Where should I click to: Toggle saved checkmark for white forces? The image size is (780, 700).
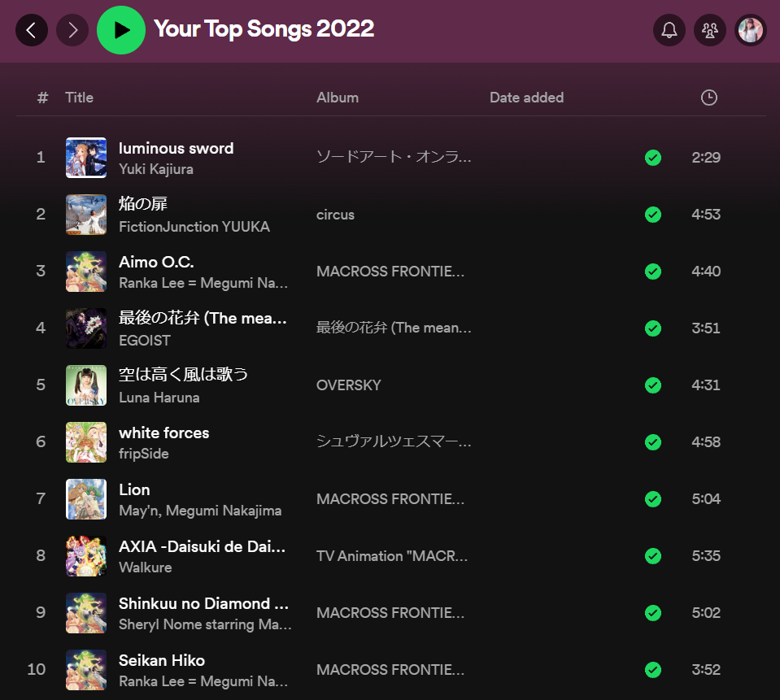pyautogui.click(x=652, y=442)
